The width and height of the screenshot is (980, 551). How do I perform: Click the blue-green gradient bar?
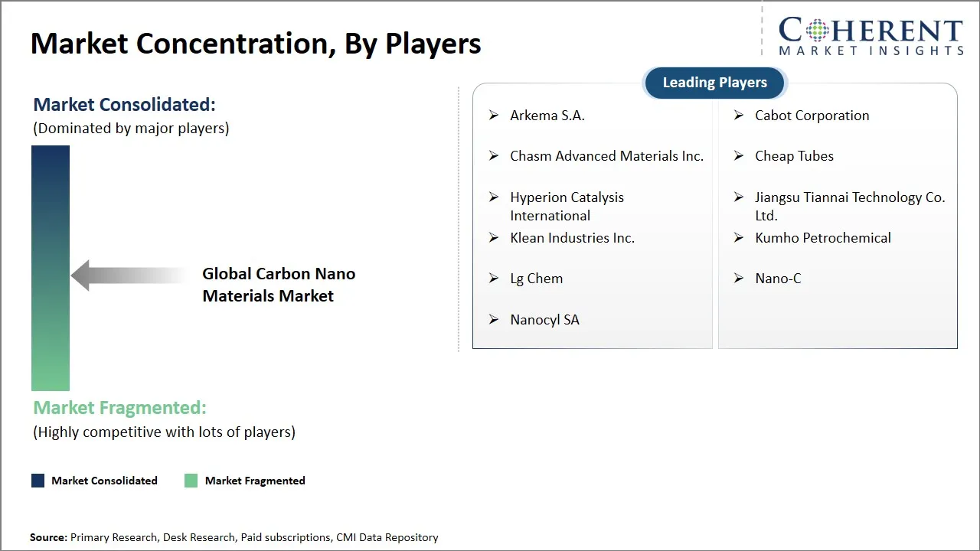50,268
